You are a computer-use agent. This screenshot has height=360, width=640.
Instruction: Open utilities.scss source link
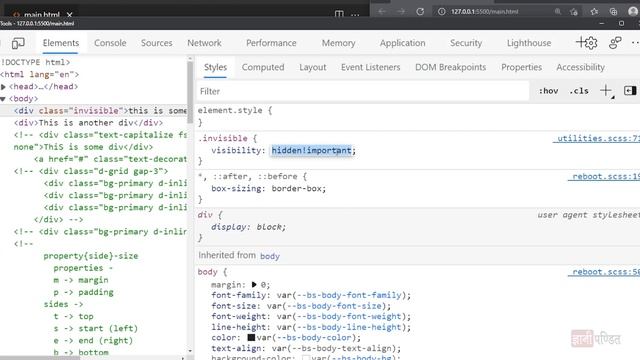(x=596, y=138)
